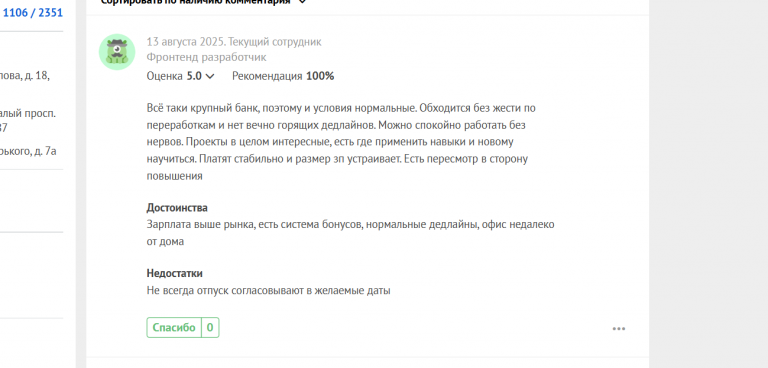The width and height of the screenshot is (768, 368).
Task: Open the sort-by-comment dropdown arrow
Action: point(303,2)
